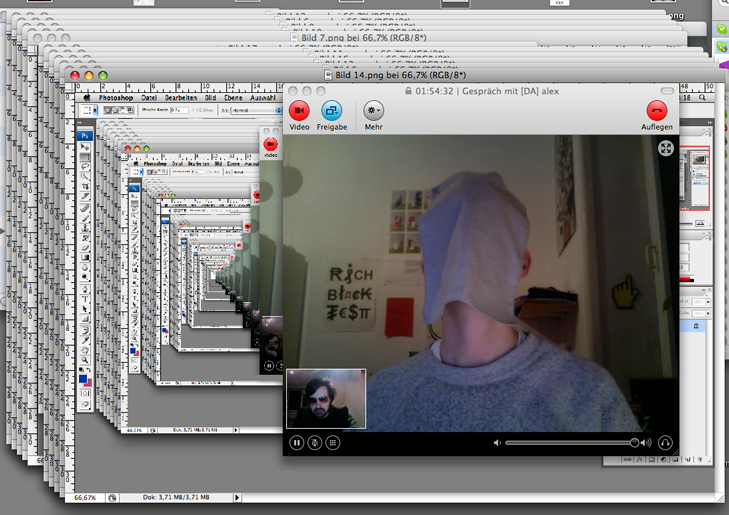This screenshot has height=515, width=729.
Task: Pause the Skype video call
Action: (297, 442)
